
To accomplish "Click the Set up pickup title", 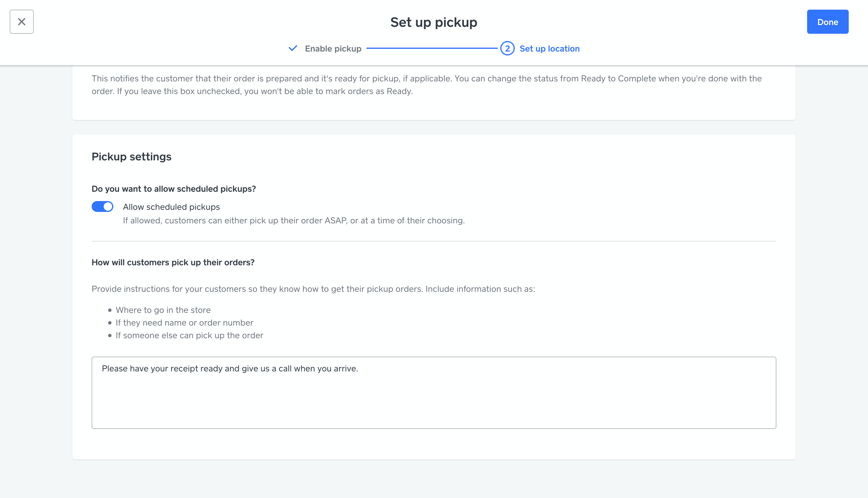I will pos(433,22).
